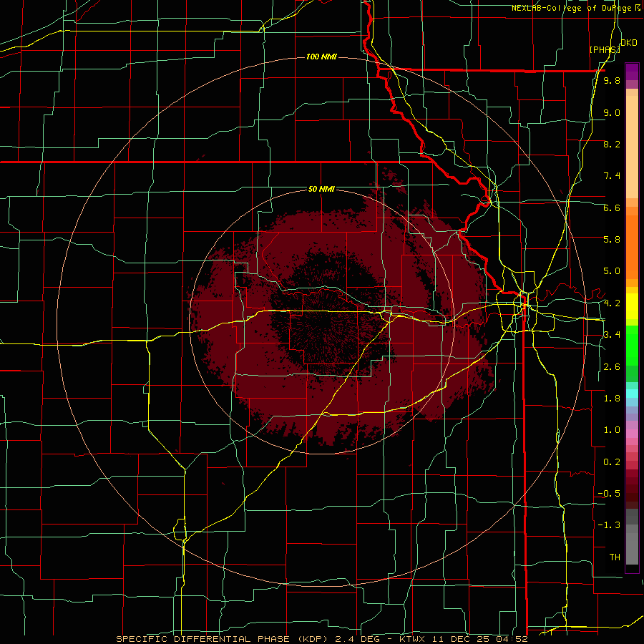Select the -0.5 value on the scale
This screenshot has height=644, width=644.
click(609, 494)
